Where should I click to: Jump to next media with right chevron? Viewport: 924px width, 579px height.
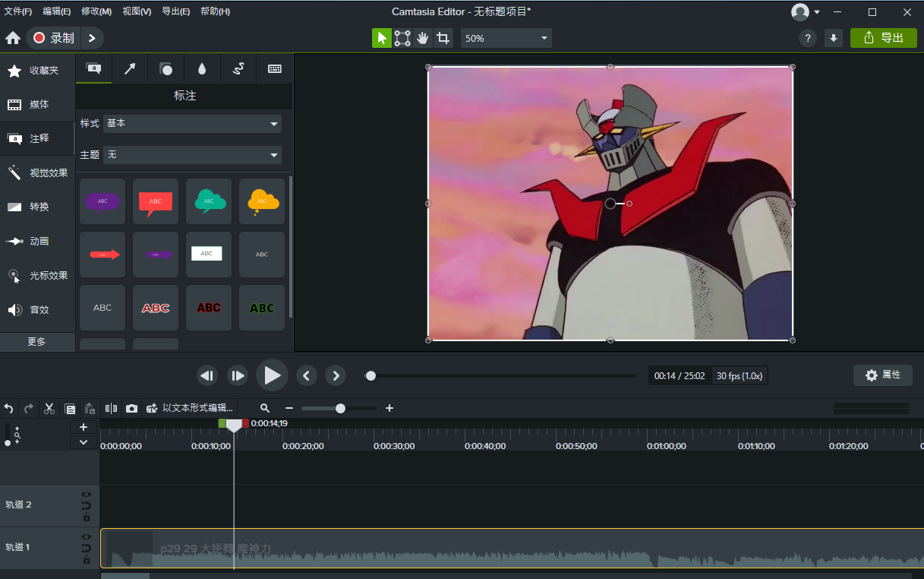pyautogui.click(x=336, y=375)
